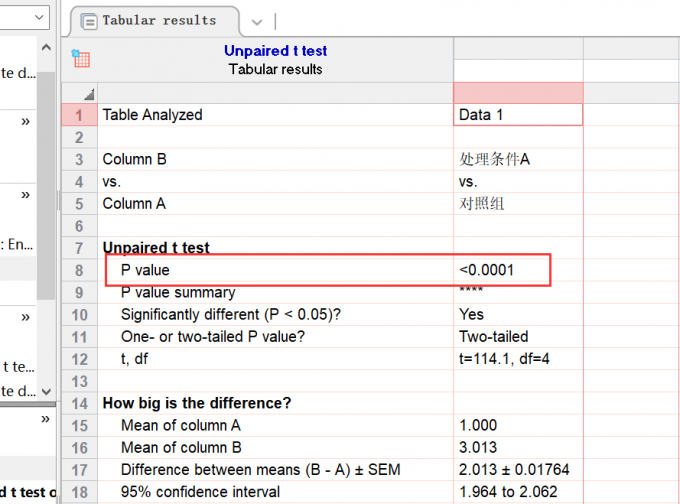Switch to the Tabular results tab

pos(158,20)
